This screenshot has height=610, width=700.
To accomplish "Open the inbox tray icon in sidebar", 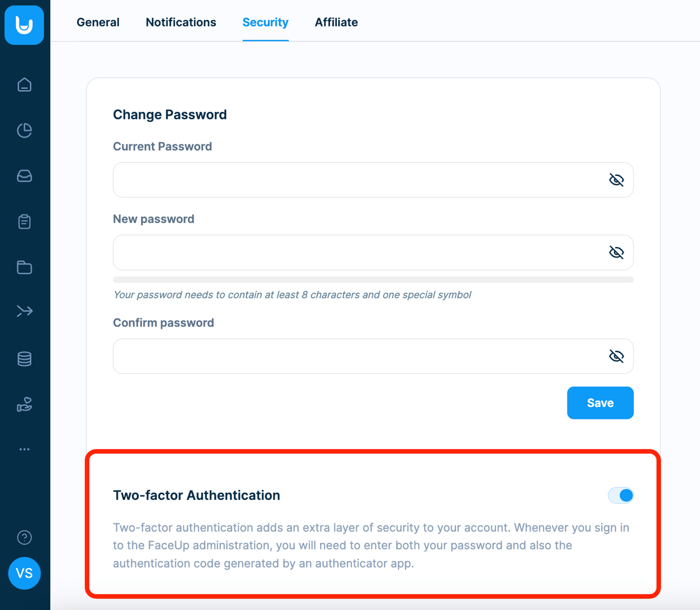I will point(24,176).
